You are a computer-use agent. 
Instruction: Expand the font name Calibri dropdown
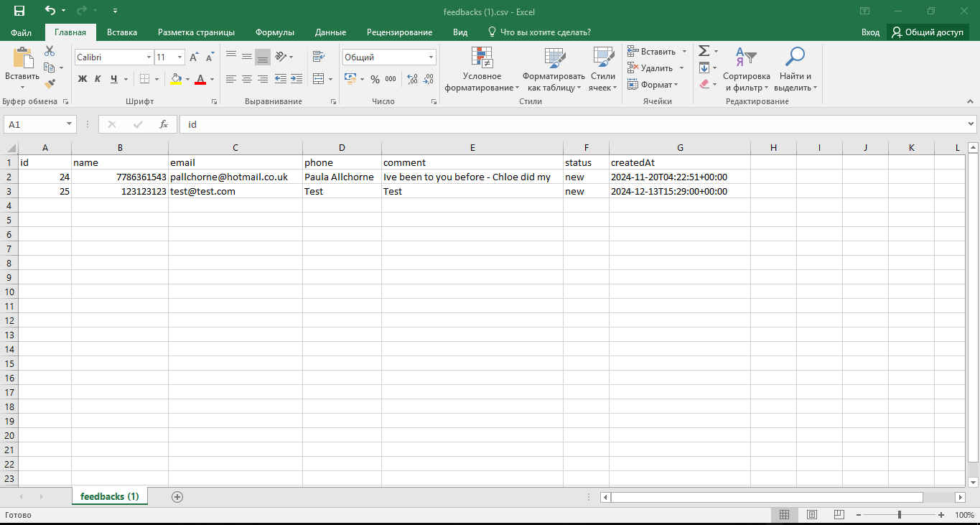149,57
